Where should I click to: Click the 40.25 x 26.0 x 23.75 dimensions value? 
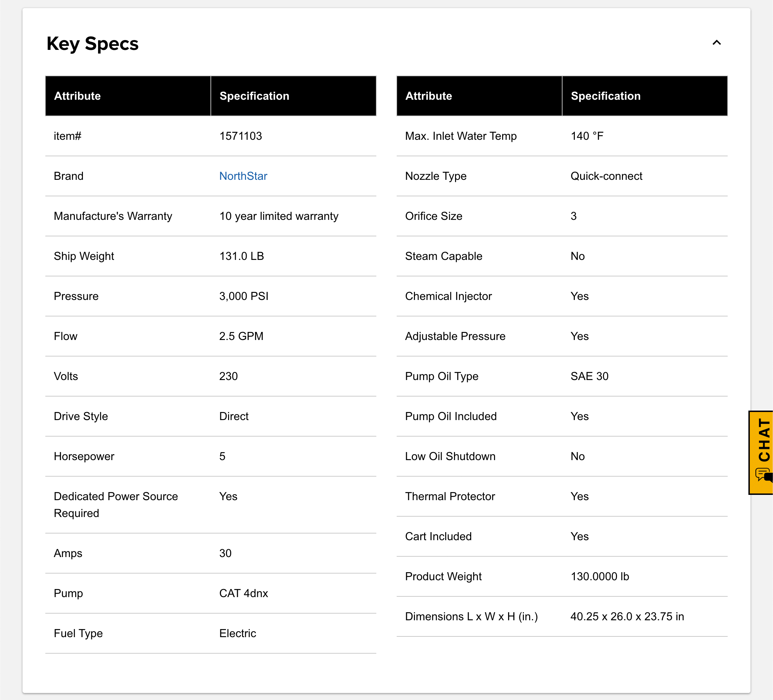[x=627, y=616]
